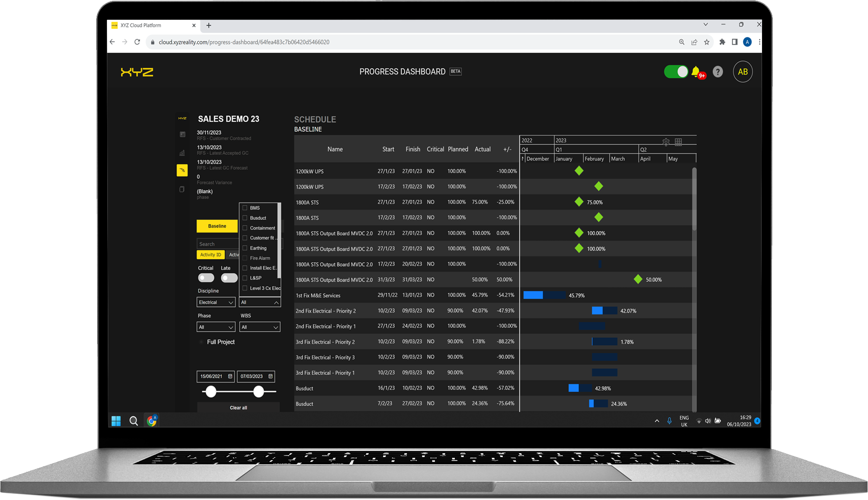Enable the Critical activities toggle
The width and height of the screenshot is (868, 500).
206,278
